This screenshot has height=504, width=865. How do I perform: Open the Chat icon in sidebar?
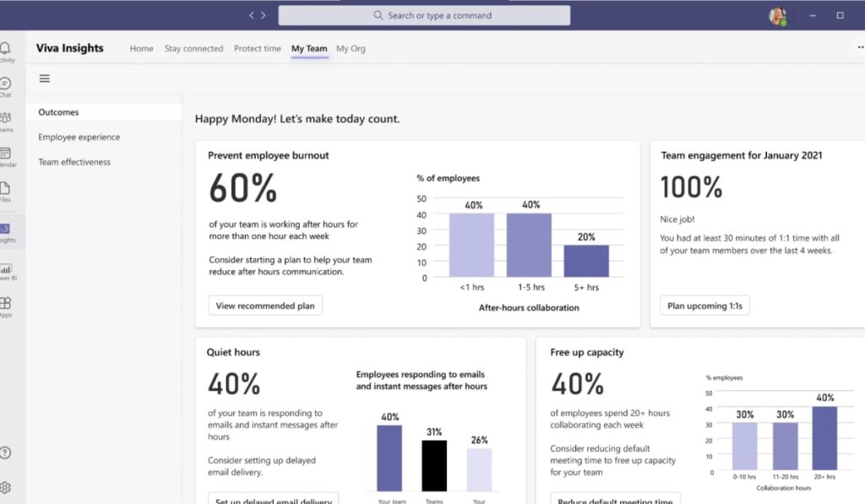[x=6, y=84]
